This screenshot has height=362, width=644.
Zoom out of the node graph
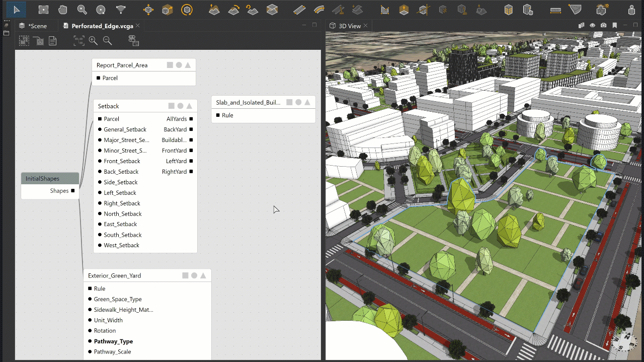coord(107,41)
